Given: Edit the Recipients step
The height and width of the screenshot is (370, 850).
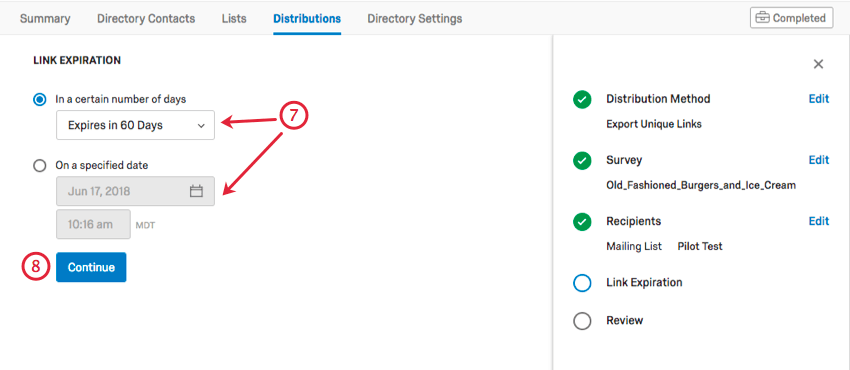Looking at the screenshot, I should tap(819, 221).
